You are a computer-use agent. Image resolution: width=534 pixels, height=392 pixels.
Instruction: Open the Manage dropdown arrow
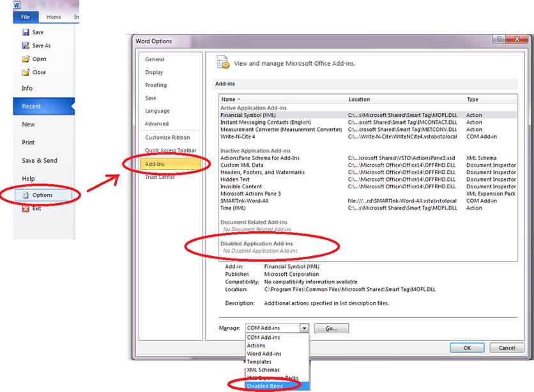pyautogui.click(x=305, y=328)
